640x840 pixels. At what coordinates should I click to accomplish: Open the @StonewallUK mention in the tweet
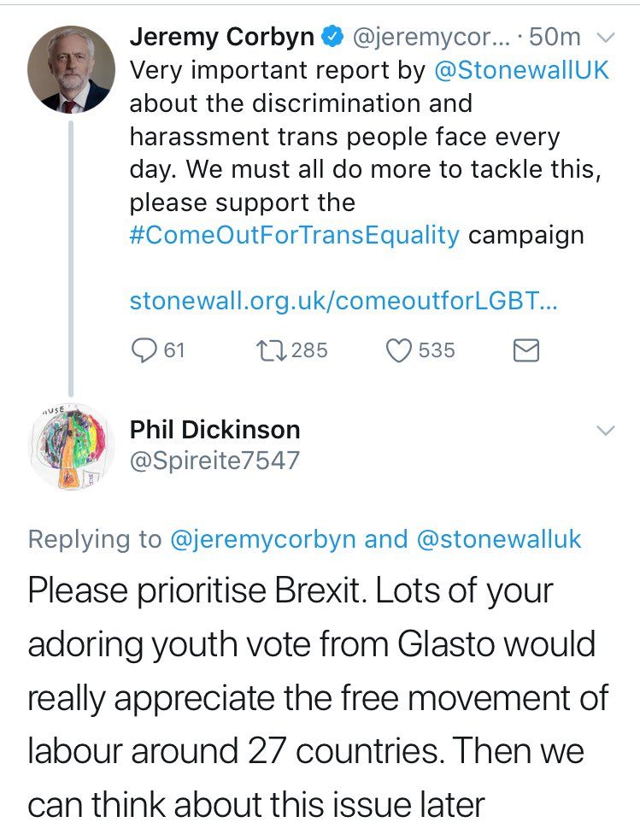tap(522, 70)
